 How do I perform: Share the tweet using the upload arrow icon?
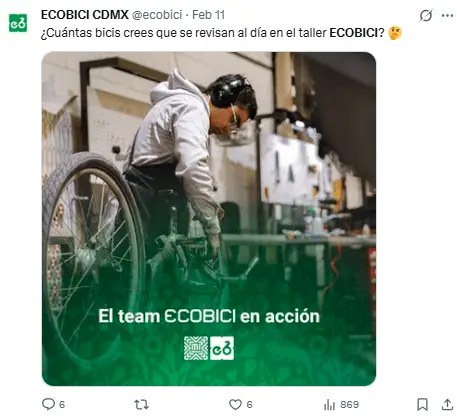point(447,404)
